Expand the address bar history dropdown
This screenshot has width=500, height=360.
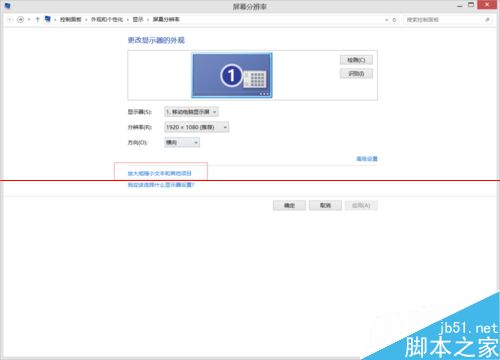click(x=387, y=20)
